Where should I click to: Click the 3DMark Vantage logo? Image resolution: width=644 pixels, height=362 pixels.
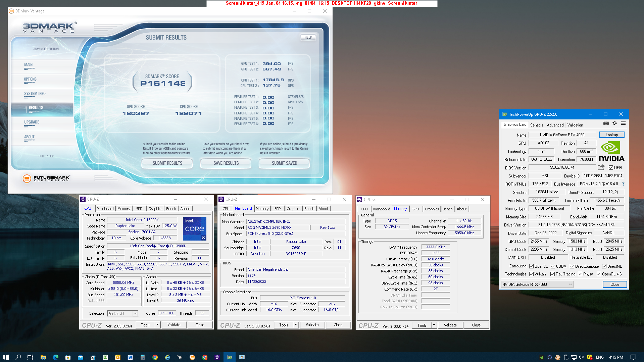(49, 28)
